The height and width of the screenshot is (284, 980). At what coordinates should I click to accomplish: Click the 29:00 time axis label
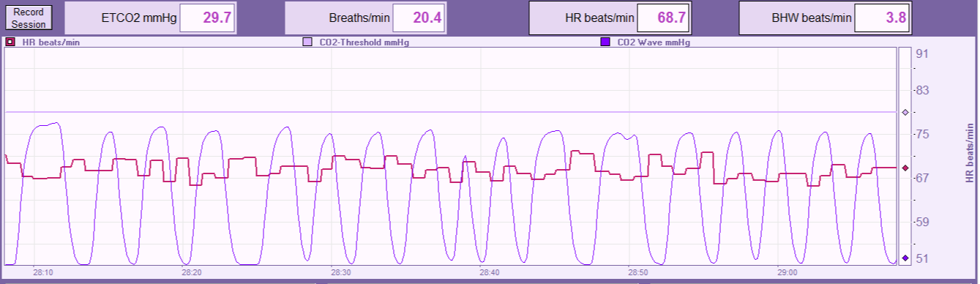click(x=788, y=272)
